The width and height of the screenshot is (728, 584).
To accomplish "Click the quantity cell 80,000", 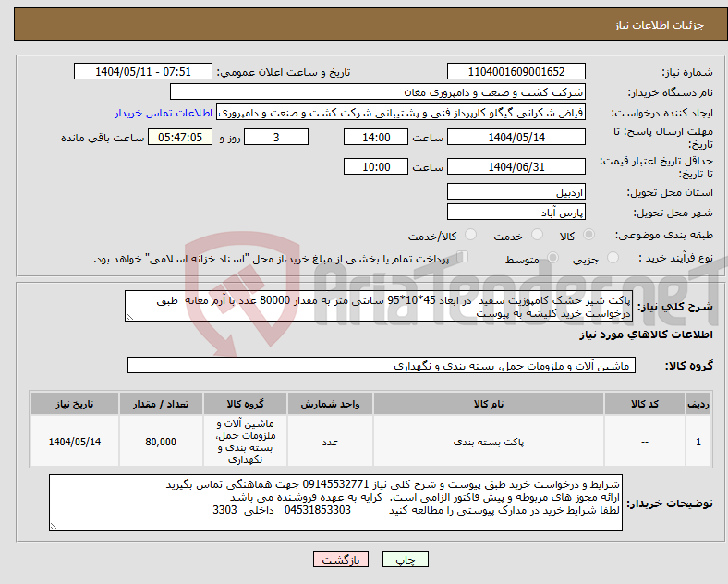I will (161, 442).
